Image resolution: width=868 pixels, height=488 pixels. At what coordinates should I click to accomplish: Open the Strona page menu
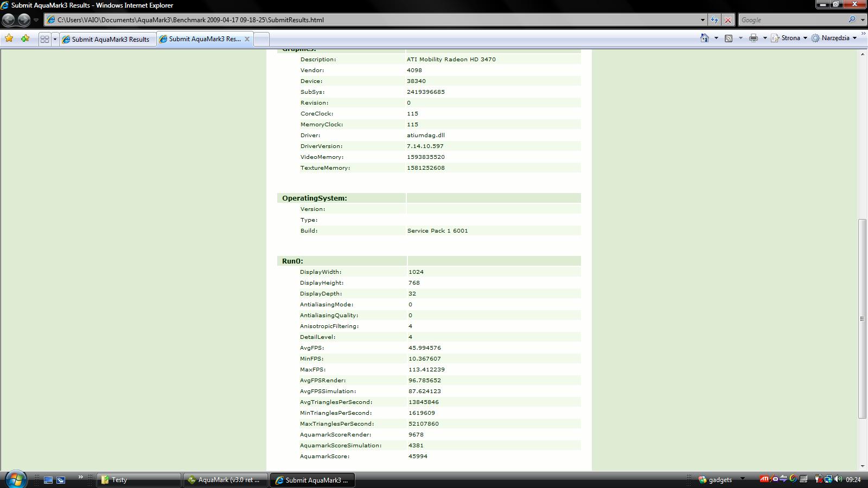[x=789, y=38]
